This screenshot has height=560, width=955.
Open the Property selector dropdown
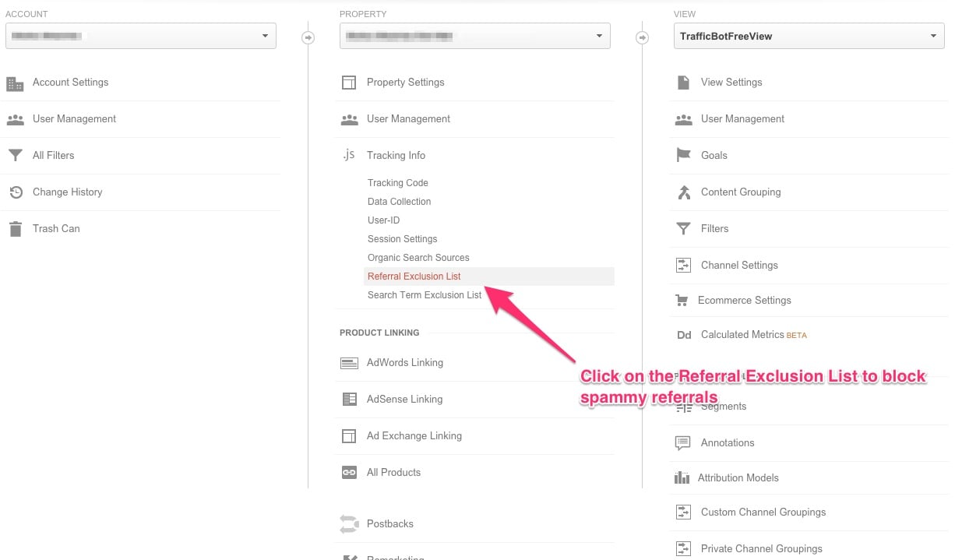[x=474, y=36]
